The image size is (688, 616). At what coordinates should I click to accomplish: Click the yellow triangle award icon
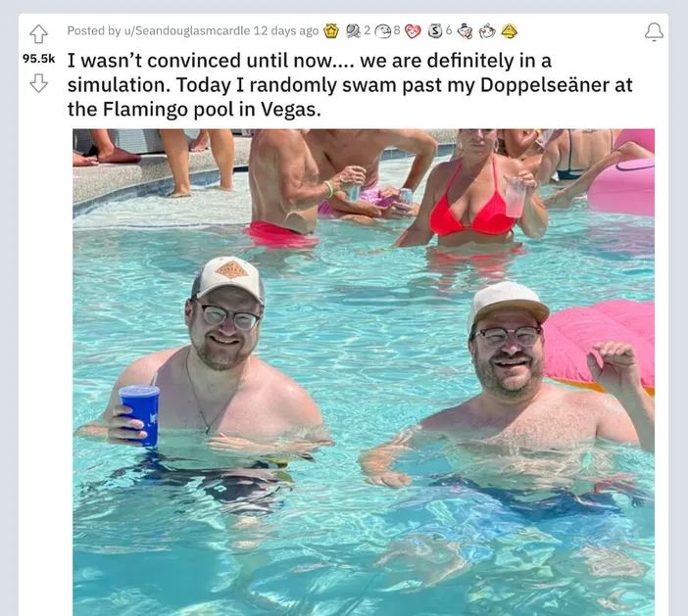pyautogui.click(x=509, y=30)
